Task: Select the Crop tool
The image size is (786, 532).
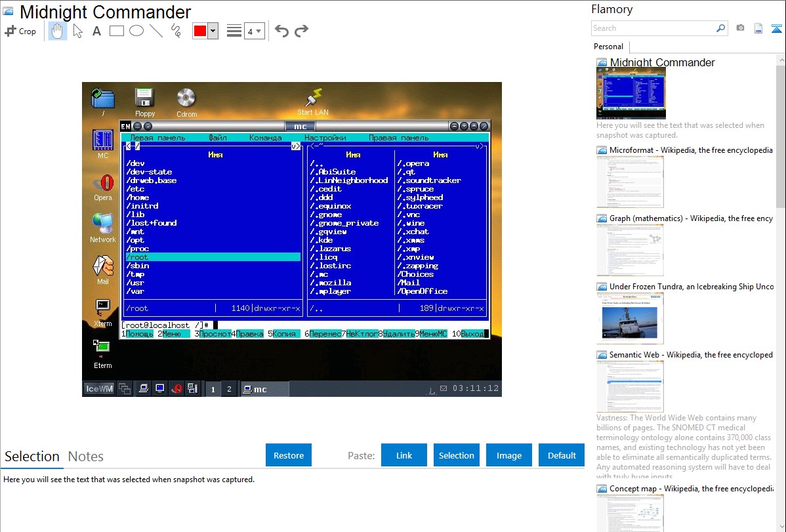Action: point(20,31)
